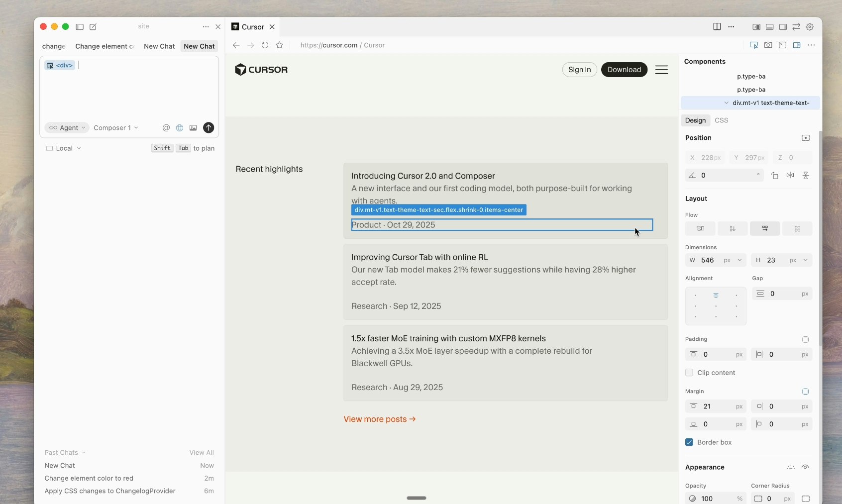The height and width of the screenshot is (504, 842).
Task: Toggle the select element tool
Action: [754, 45]
